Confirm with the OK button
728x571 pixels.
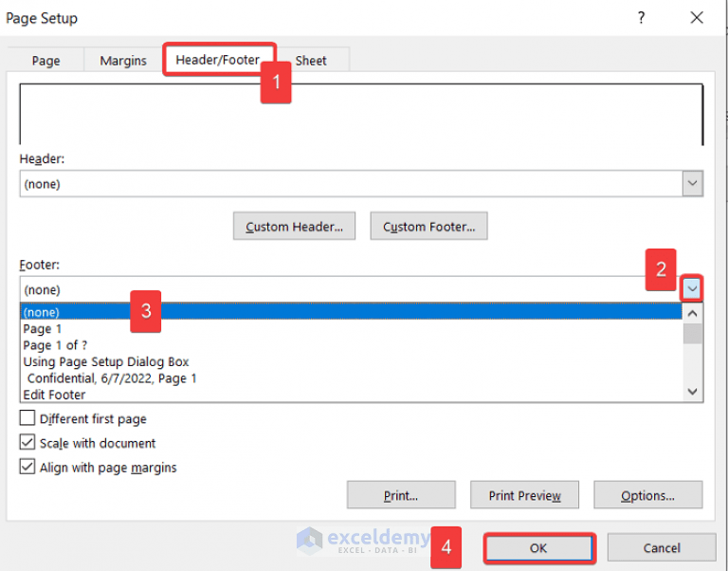[539, 548]
